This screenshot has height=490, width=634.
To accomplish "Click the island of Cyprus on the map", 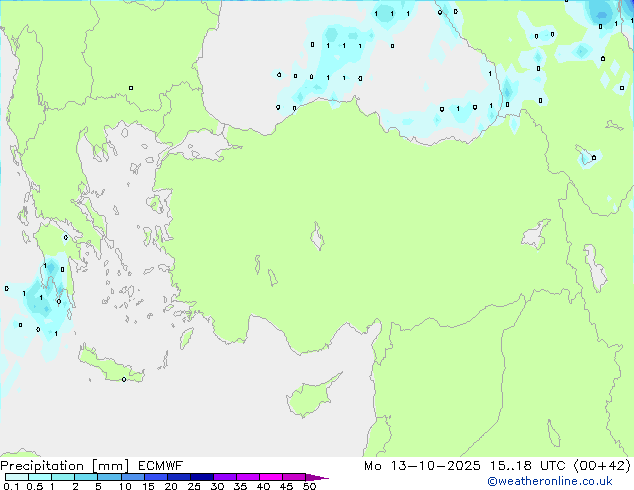I will pyautogui.click(x=311, y=396).
